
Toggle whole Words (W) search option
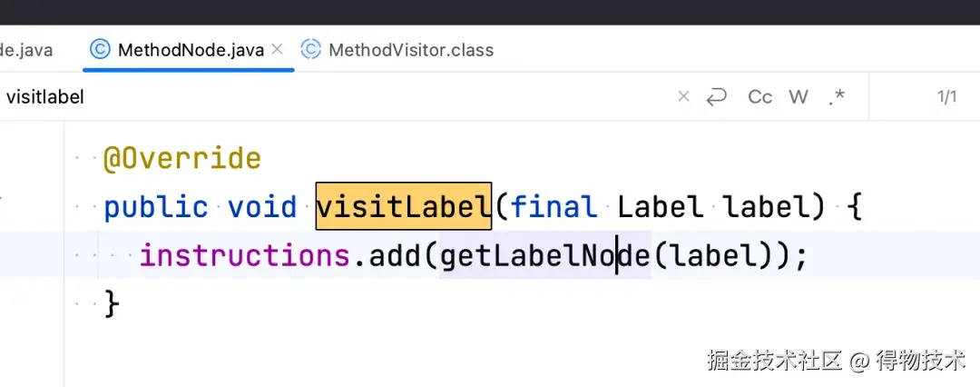(799, 96)
